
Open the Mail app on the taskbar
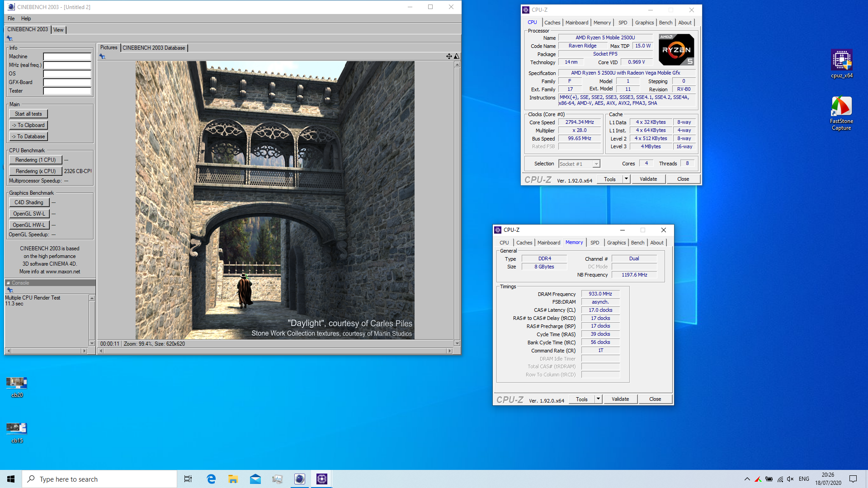(x=255, y=479)
